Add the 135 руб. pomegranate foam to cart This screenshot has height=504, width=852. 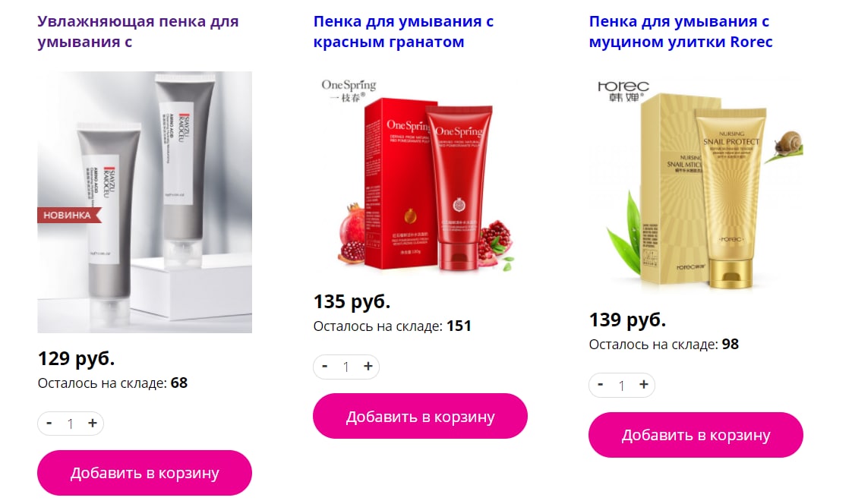click(420, 416)
